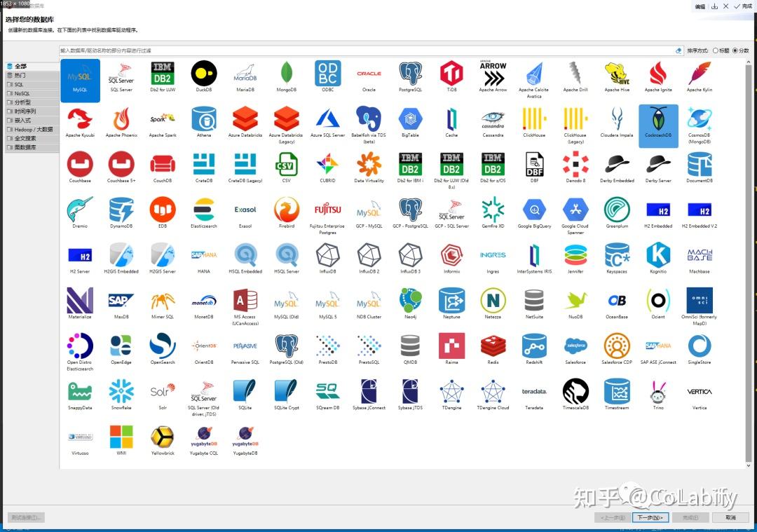Pick the Dremio narwhal icon
Screen dimensions: 757x532
[80, 210]
